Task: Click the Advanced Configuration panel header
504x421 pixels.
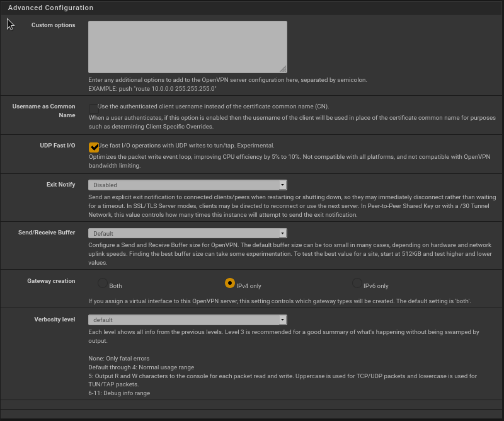Action: click(x=50, y=8)
